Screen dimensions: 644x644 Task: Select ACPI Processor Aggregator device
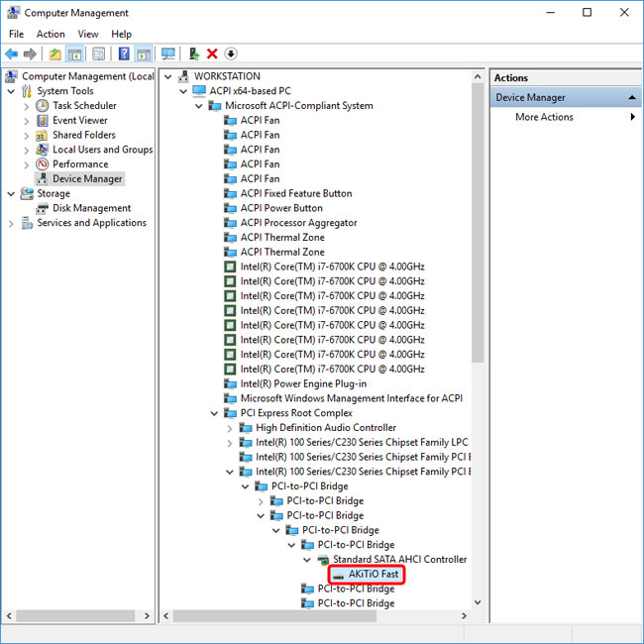(x=298, y=223)
